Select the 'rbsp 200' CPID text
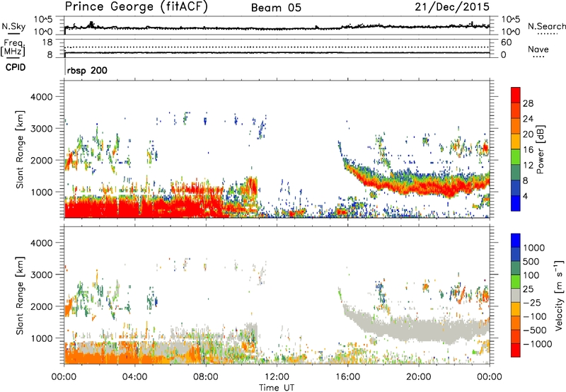The height and width of the screenshot is (392, 566). tap(87, 70)
